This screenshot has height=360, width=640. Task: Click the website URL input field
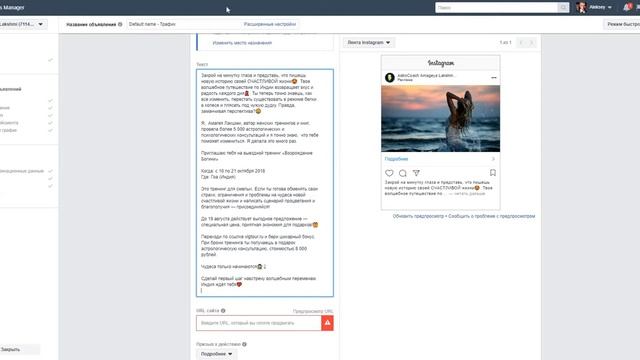(259, 323)
